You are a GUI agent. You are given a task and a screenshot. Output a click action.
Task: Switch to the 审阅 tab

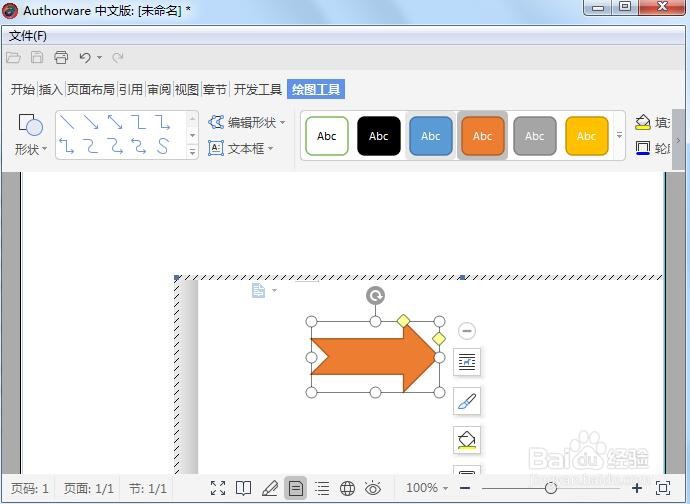click(159, 89)
